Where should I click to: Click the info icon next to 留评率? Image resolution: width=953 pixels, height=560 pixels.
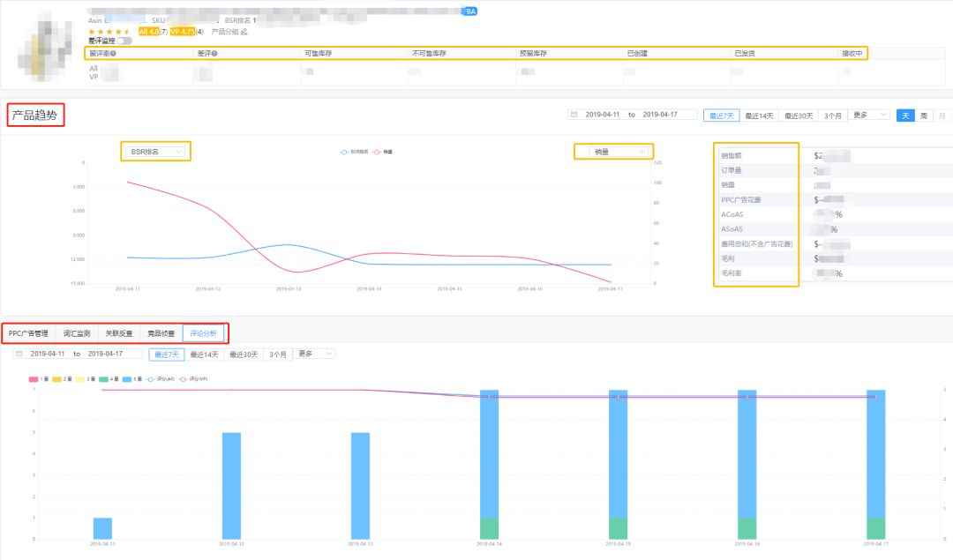pos(113,54)
